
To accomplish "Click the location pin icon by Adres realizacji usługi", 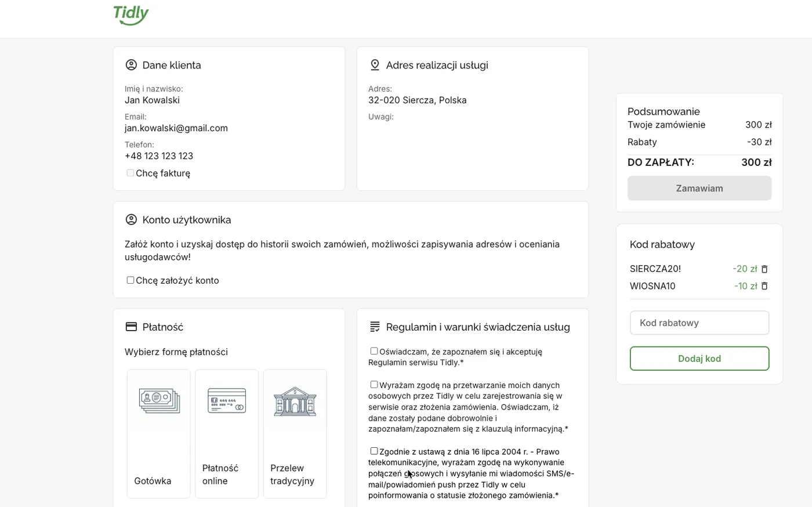I will pyautogui.click(x=375, y=65).
